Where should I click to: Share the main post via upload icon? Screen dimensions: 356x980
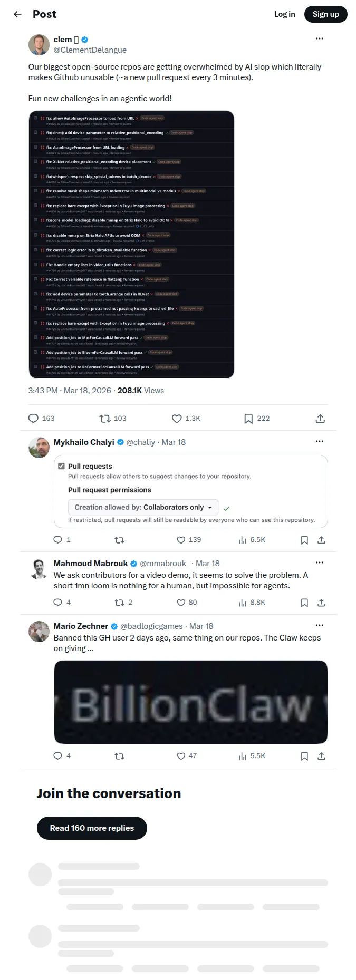point(320,419)
